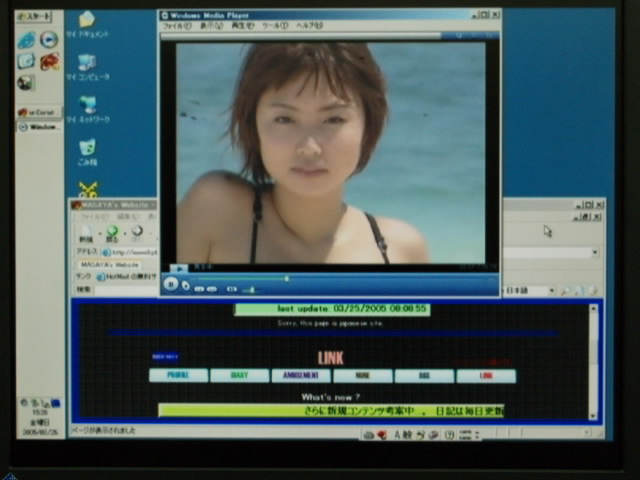Viewport: 640px width, 480px height.
Task: Open the My Computer desktop icon
Action: pyautogui.click(x=88, y=63)
